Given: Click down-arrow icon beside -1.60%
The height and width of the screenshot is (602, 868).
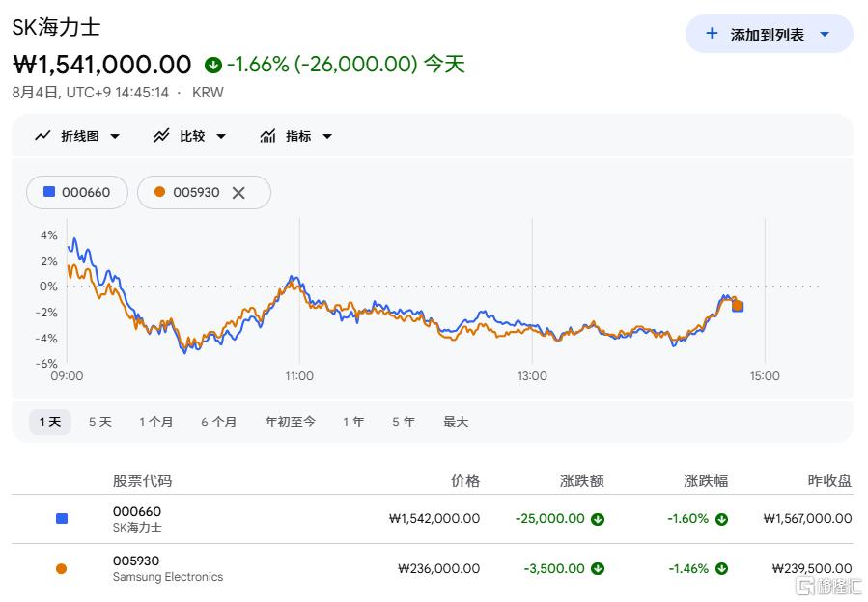Looking at the screenshot, I should tap(721, 520).
